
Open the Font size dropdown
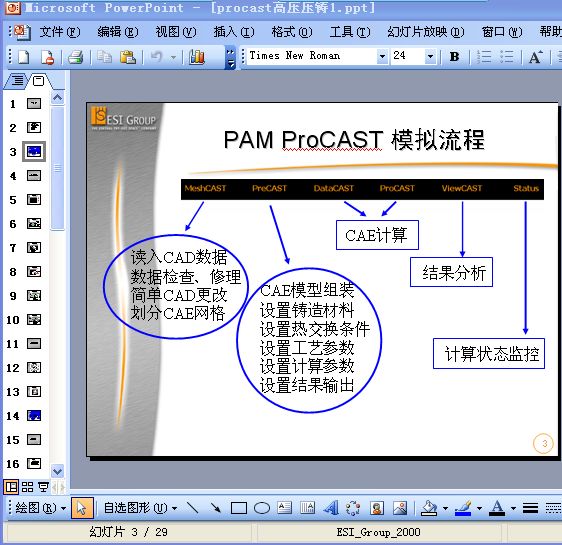(430, 56)
